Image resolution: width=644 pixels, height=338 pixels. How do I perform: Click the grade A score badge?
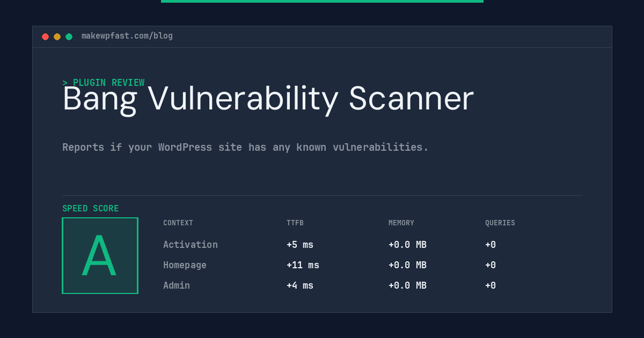100,255
